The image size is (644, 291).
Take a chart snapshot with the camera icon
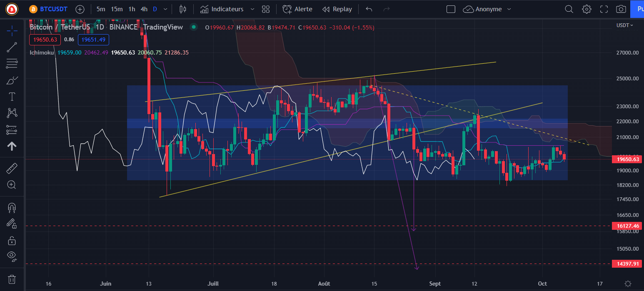pos(621,9)
